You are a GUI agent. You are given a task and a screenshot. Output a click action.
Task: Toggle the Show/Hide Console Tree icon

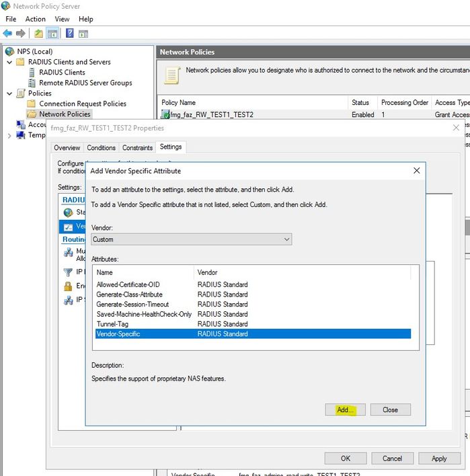[52, 33]
